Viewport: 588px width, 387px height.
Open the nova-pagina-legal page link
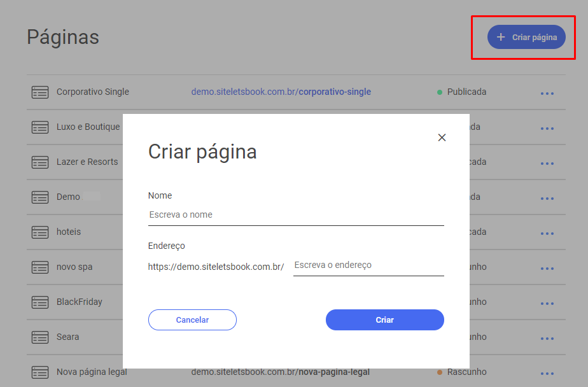click(x=281, y=372)
